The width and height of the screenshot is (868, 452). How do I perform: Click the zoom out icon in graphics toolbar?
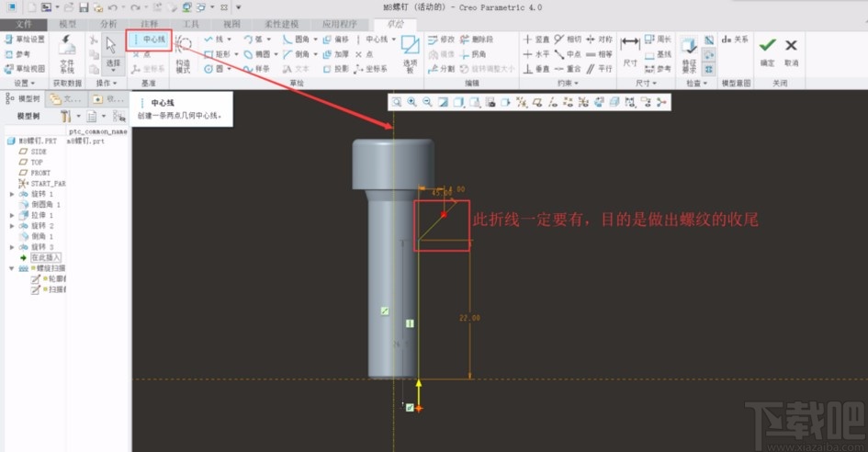[427, 103]
